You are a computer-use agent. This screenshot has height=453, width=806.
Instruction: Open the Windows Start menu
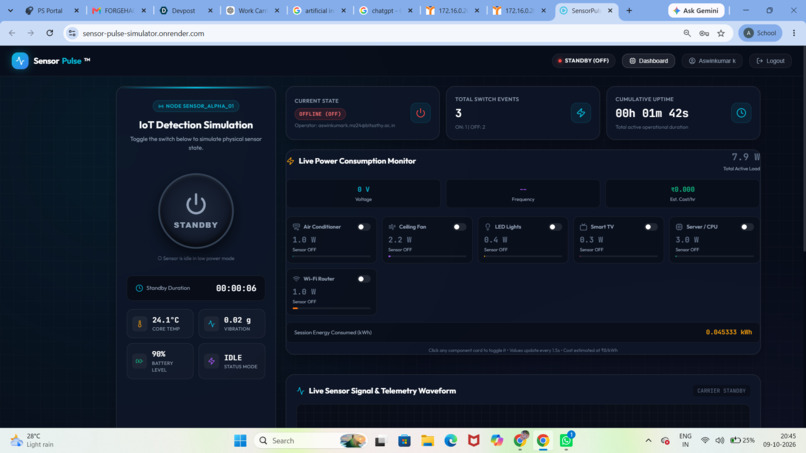pos(240,441)
